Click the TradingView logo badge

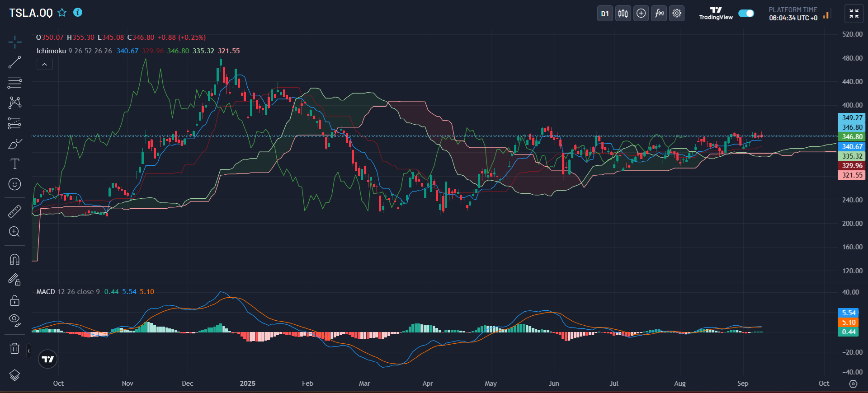(47, 359)
